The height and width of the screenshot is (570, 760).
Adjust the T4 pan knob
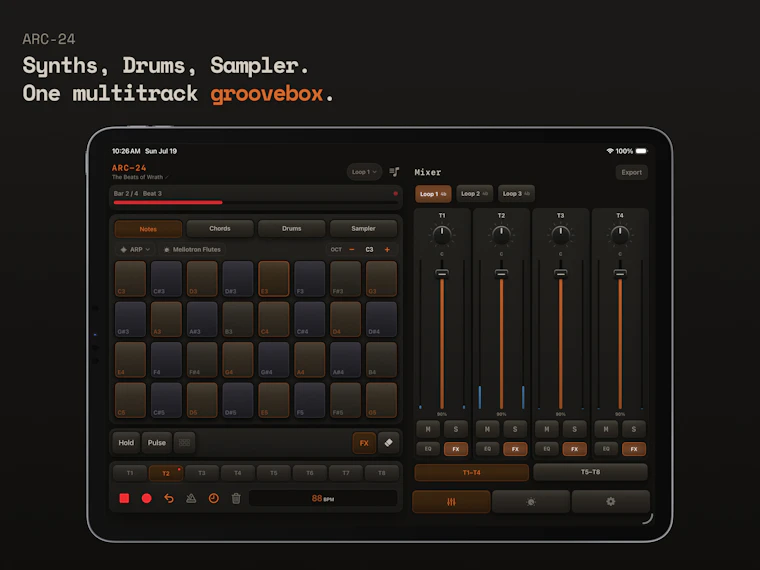pyautogui.click(x=620, y=235)
